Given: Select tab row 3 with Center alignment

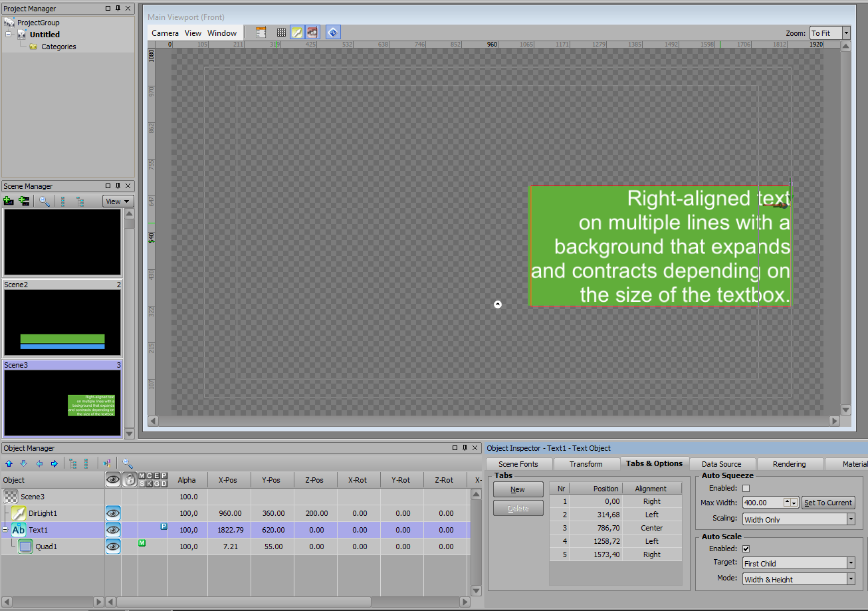Looking at the screenshot, I should [615, 528].
